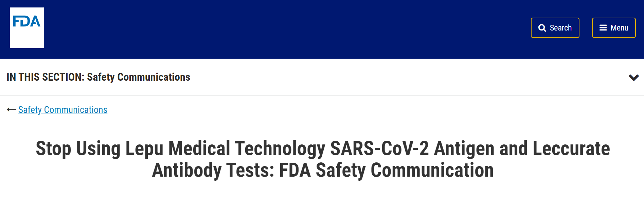Screen dimensions: 644x198
Task: Click the word Leccurate in headline
Action: 571,148
